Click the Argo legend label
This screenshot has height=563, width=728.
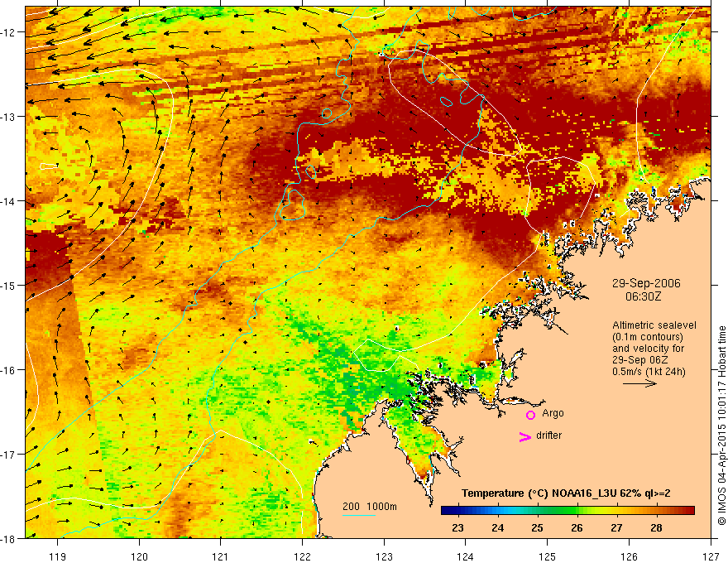[553, 413]
